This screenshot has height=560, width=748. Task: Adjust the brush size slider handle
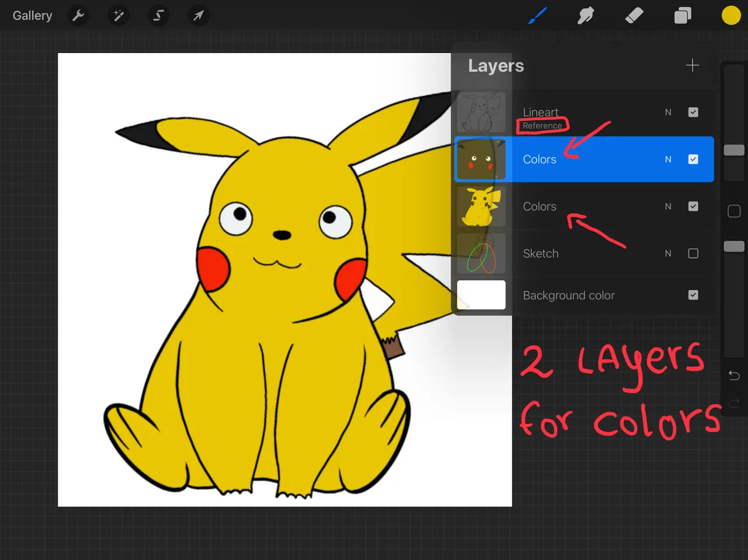click(734, 150)
